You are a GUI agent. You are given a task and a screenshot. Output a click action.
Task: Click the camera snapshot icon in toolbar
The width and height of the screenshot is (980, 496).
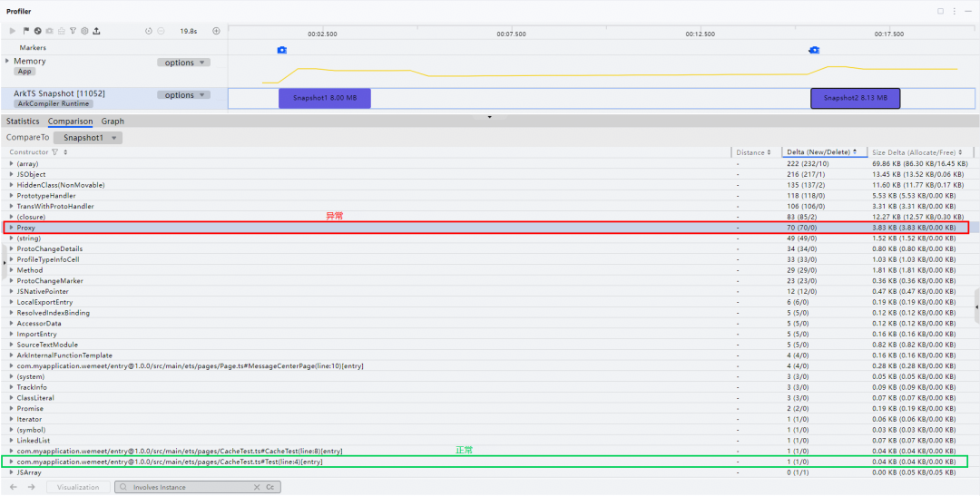[49, 31]
